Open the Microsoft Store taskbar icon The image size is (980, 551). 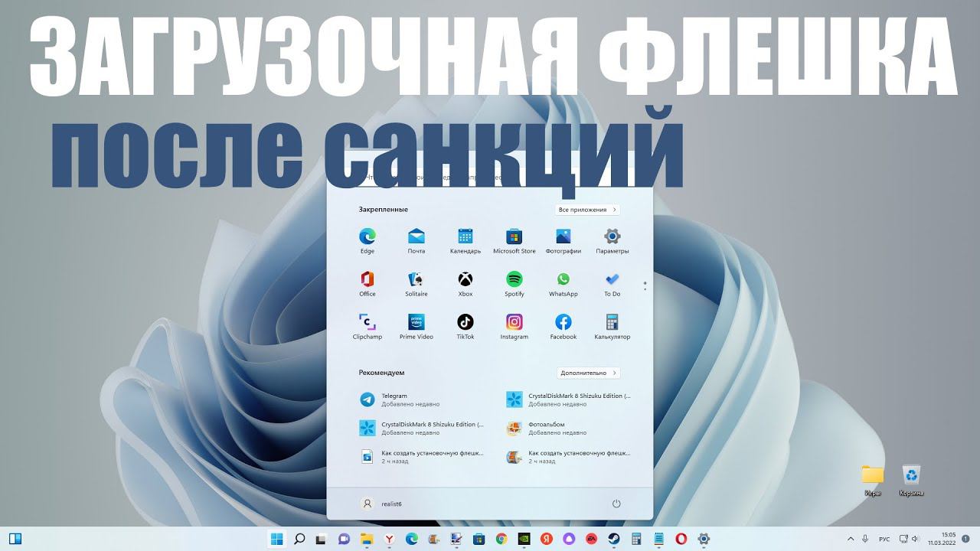479,539
